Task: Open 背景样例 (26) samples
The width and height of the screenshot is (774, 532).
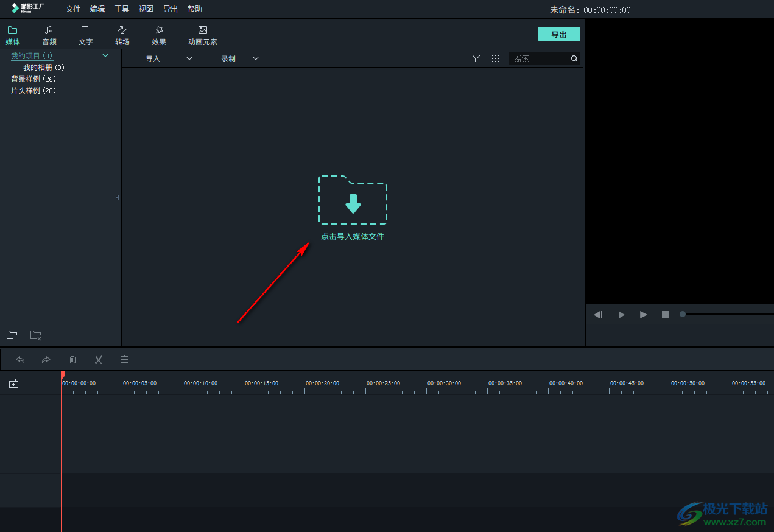Action: point(33,79)
